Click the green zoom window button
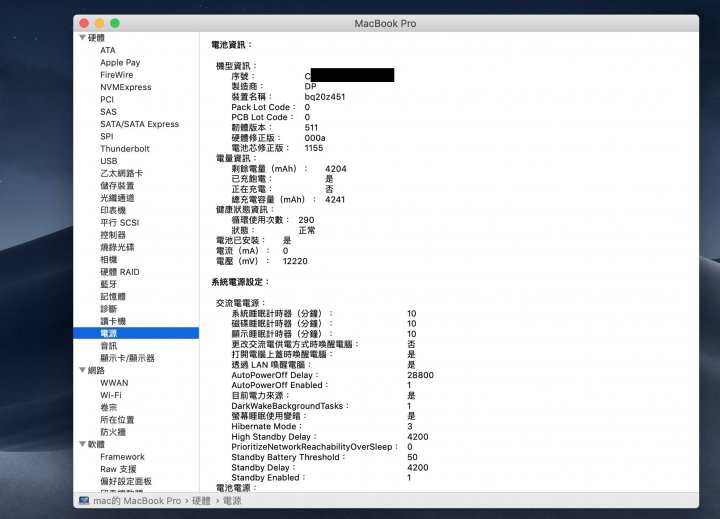 click(115, 23)
